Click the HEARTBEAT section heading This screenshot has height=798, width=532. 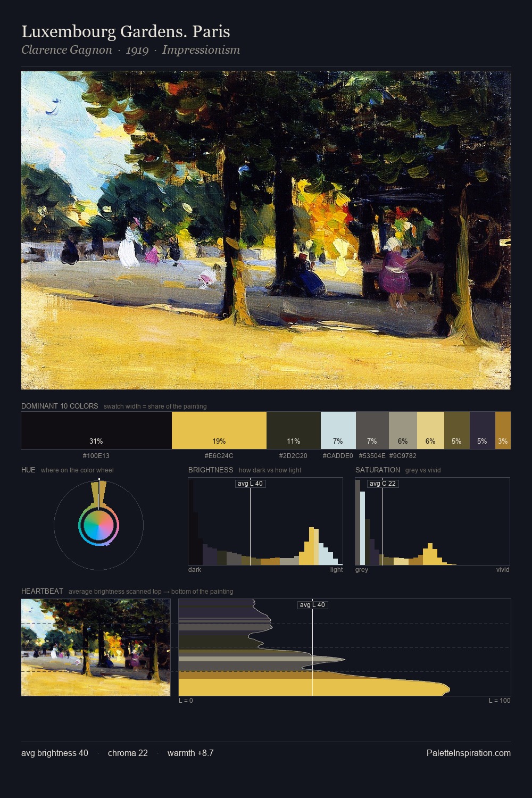(x=42, y=591)
